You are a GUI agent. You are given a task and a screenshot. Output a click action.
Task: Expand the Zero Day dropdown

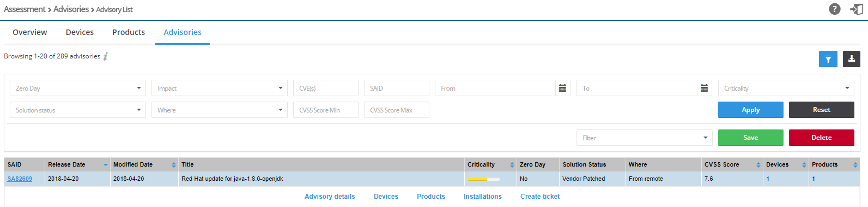[x=78, y=88]
